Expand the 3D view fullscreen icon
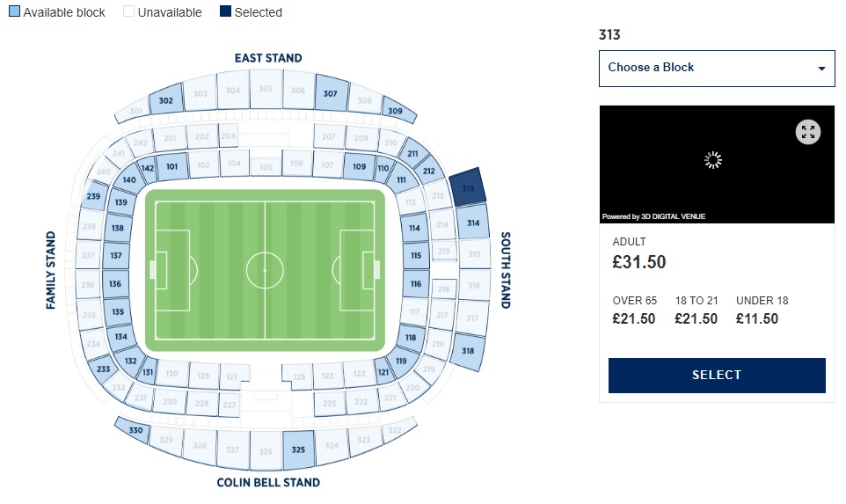 [x=808, y=133]
